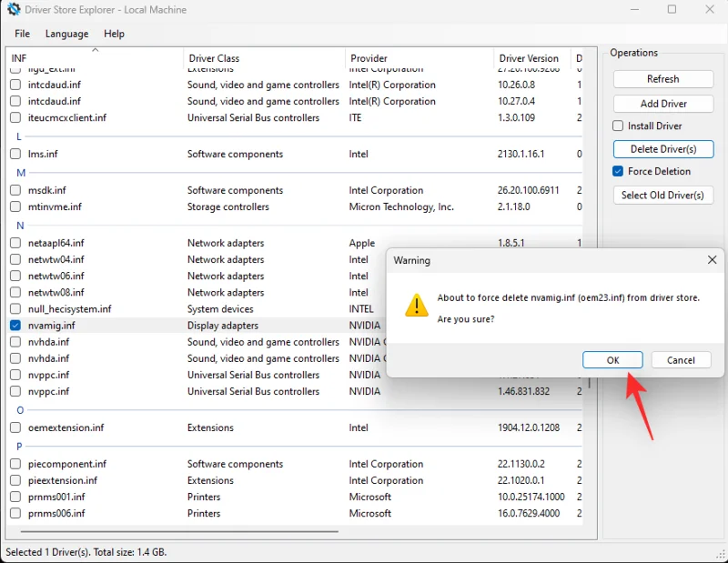Cancel the force delete warning
The image size is (728, 563).
pyautogui.click(x=681, y=359)
